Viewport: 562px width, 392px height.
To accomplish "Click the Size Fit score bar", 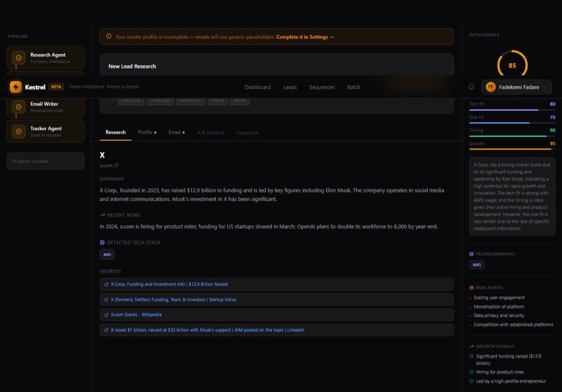I will coord(512,123).
